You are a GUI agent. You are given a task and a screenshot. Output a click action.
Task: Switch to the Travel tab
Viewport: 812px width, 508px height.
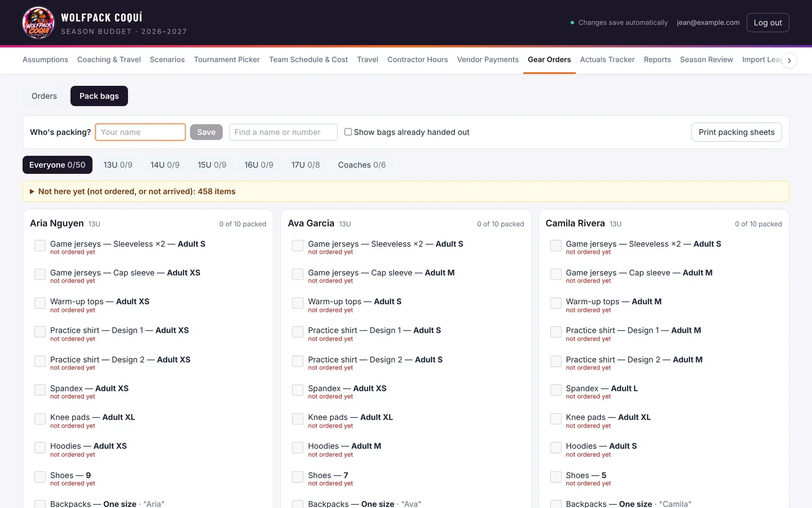pyautogui.click(x=368, y=60)
